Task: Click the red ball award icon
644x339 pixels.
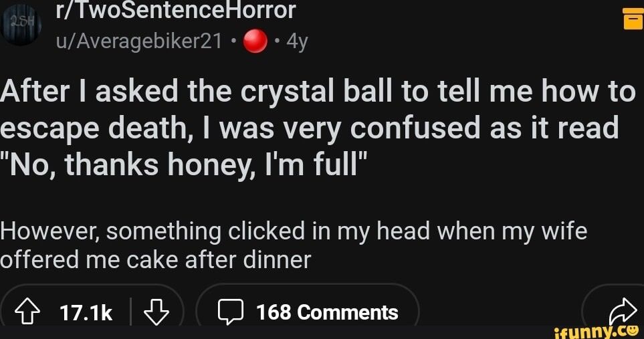Action: (x=255, y=41)
